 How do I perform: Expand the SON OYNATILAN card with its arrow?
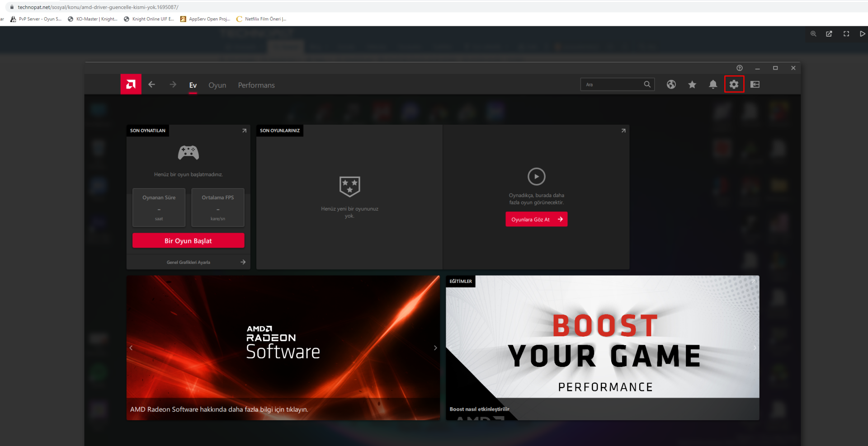(x=244, y=131)
